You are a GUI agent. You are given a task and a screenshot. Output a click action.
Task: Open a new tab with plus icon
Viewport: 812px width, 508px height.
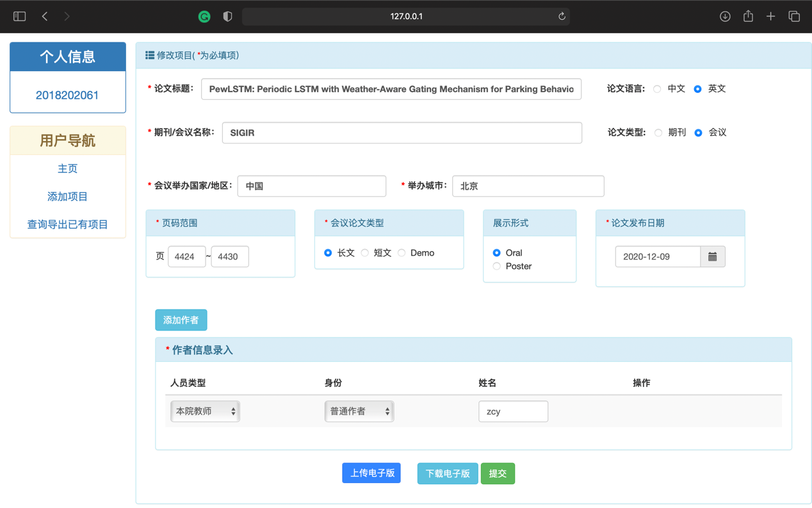point(771,17)
